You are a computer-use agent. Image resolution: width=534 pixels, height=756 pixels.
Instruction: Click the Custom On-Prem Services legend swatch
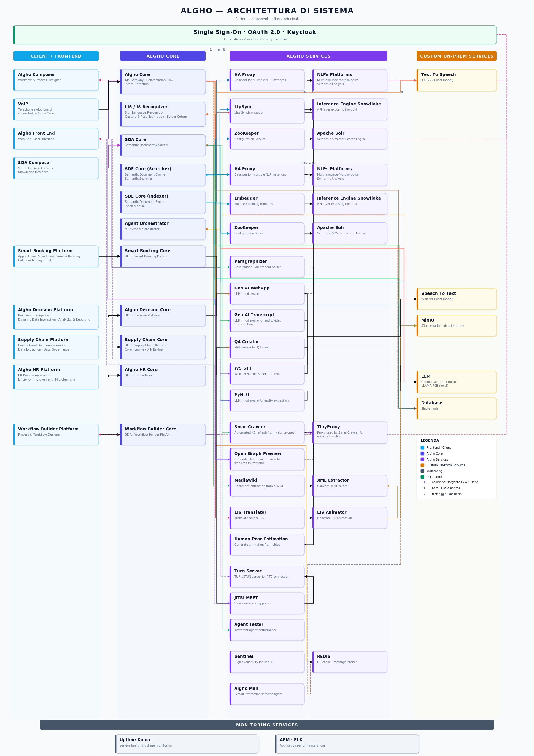coord(422,465)
